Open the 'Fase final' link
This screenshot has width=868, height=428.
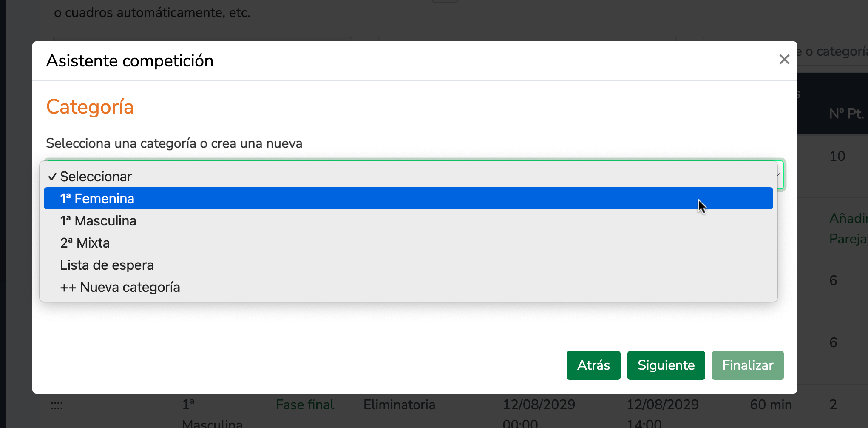(305, 405)
